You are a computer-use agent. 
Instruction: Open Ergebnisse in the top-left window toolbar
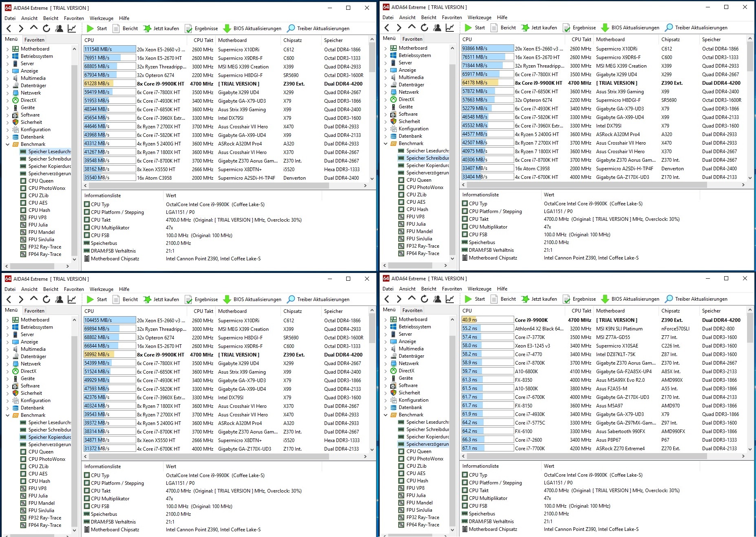[201, 29]
